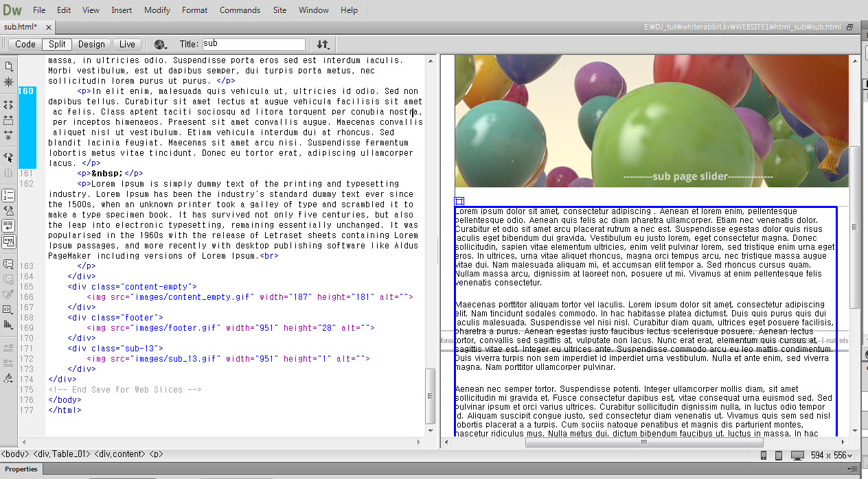Switch to Split view

tap(57, 44)
